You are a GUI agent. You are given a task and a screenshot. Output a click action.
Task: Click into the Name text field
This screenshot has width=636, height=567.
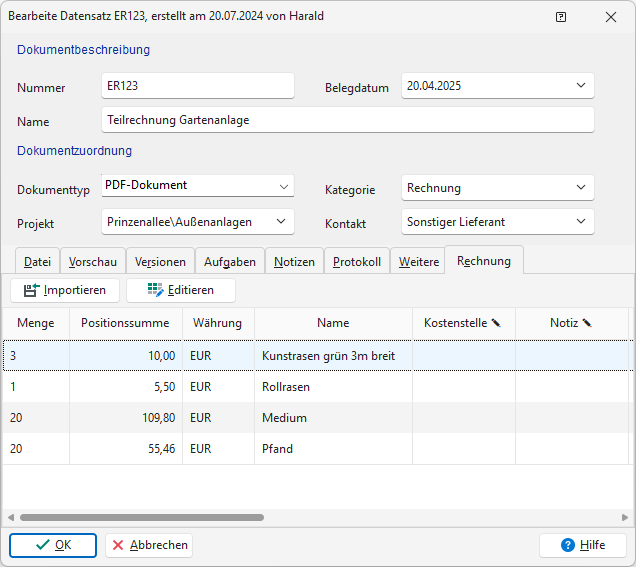[x=347, y=120]
